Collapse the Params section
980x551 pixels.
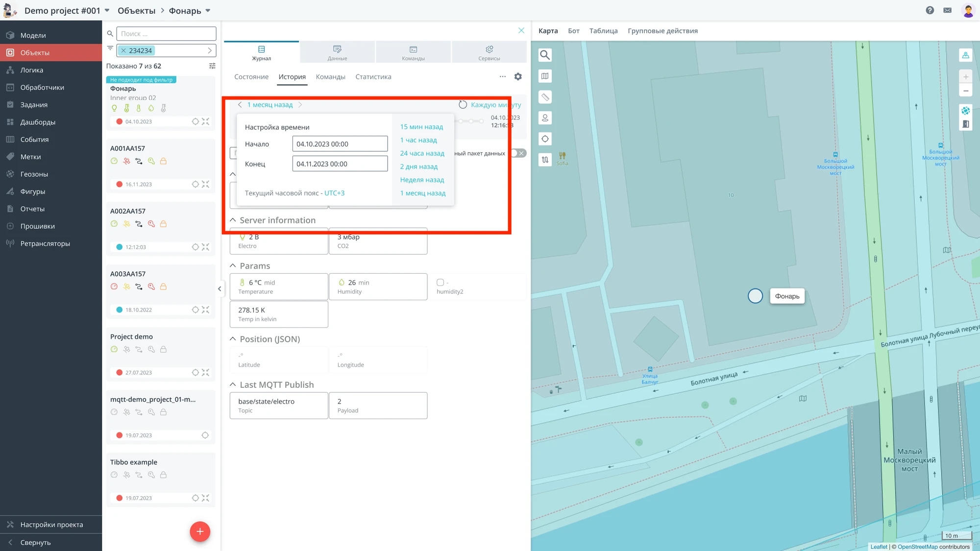(233, 265)
